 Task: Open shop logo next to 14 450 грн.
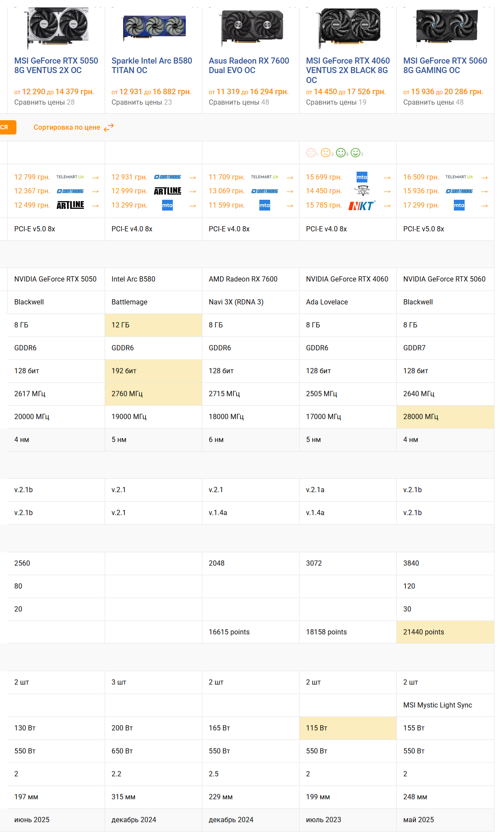point(362,191)
